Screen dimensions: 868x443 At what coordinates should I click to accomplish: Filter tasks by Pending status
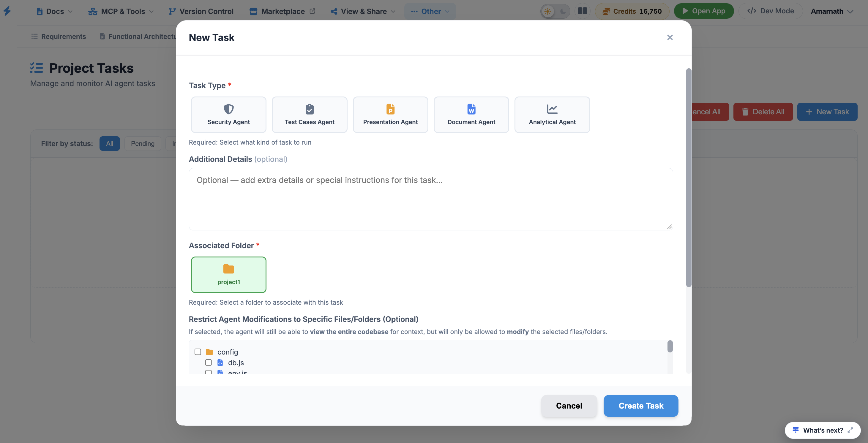coord(143,143)
